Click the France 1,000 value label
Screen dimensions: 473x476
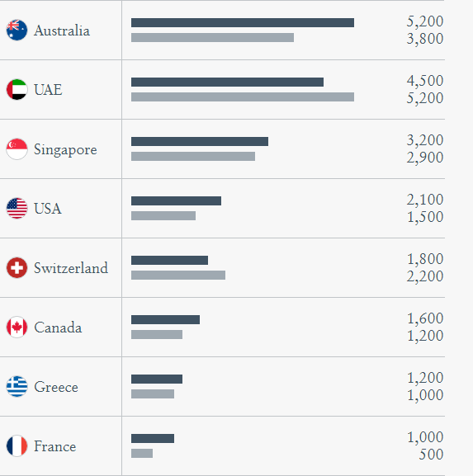point(424,437)
